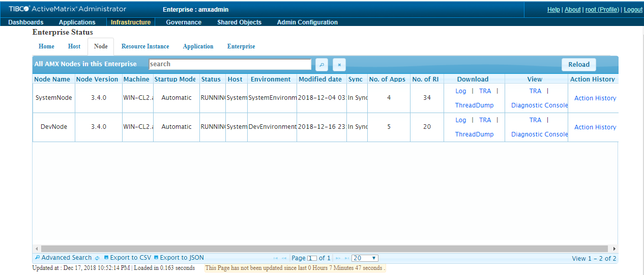This screenshot has width=644, height=275.
Task: Select the Node tab
Action: (x=101, y=46)
